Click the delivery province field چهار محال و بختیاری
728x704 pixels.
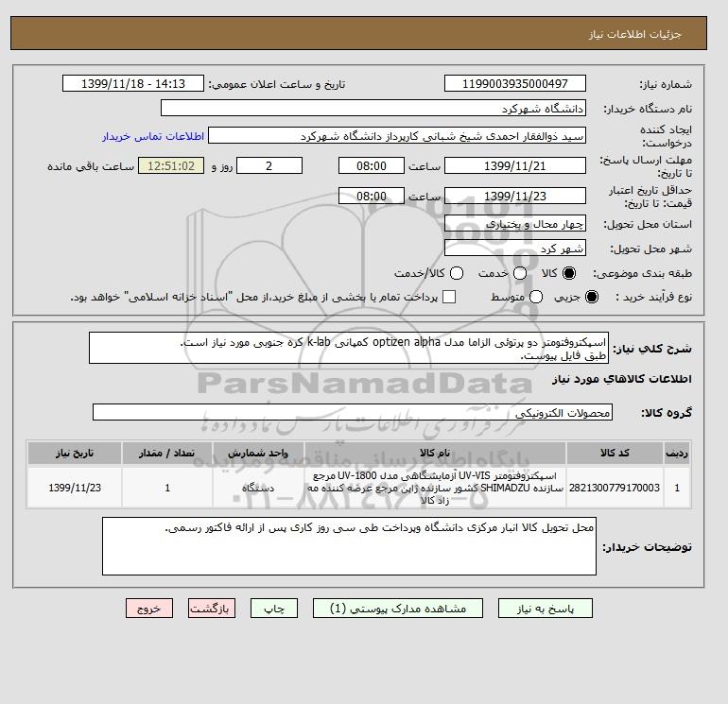tap(515, 224)
